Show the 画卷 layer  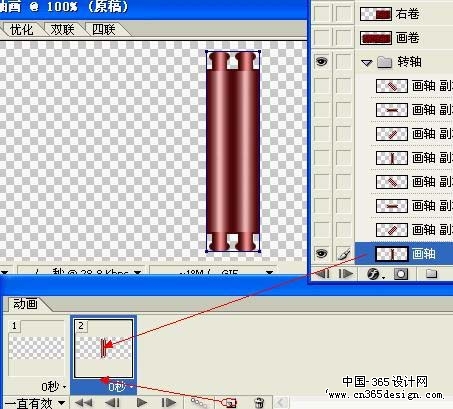(321, 37)
